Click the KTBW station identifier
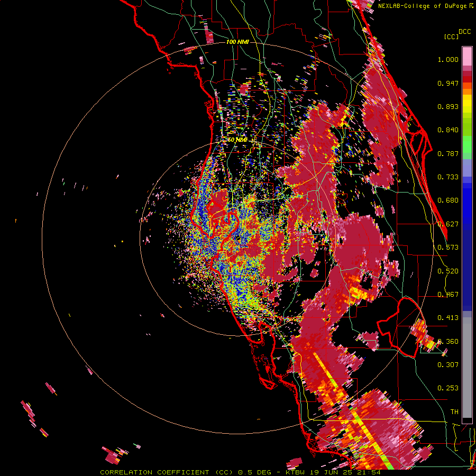This screenshot has width=476, height=476. [295, 472]
